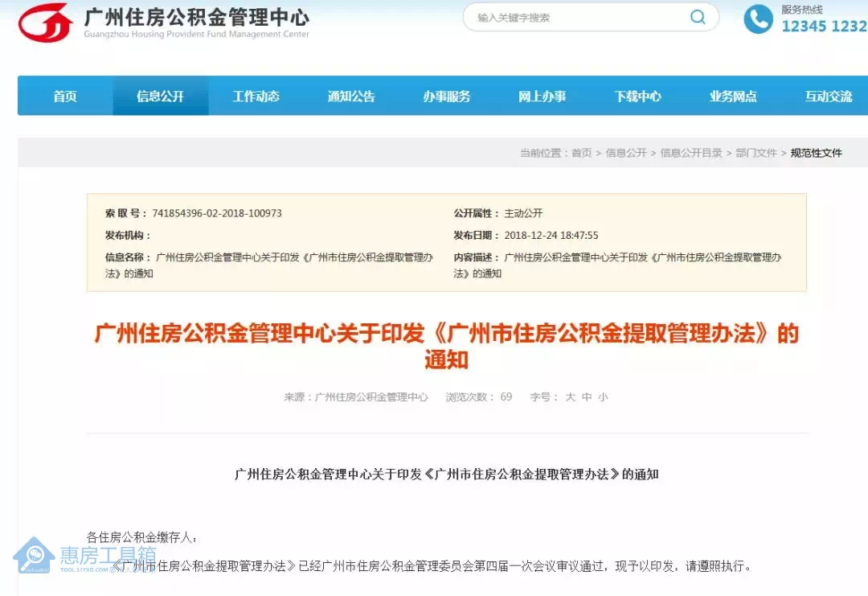Screen dimensions: 868x596
Task: Go to 信息公开目录 in the breadcrumb
Action: pyautogui.click(x=691, y=153)
